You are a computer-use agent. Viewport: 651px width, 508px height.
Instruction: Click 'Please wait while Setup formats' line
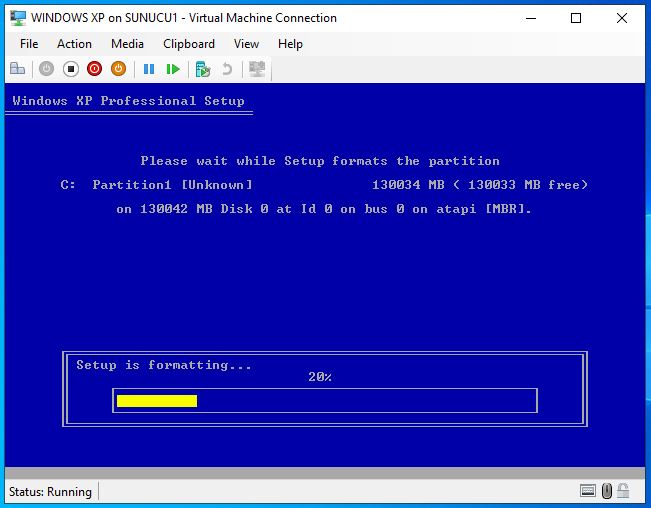coord(320,161)
